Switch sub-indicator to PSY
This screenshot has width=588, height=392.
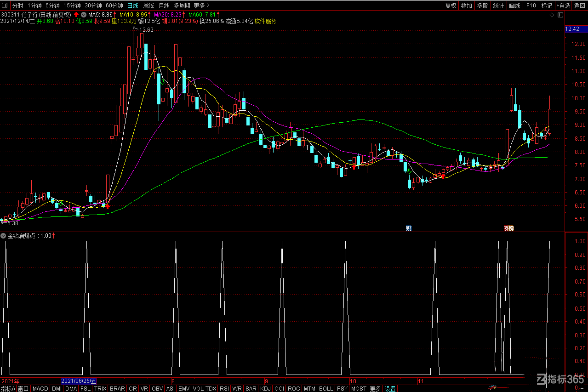[x=342, y=388]
